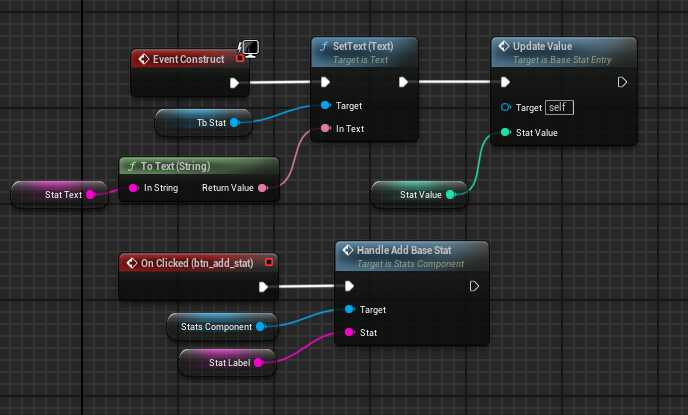Click the Return Value output pin
This screenshot has width=688, height=415.
coord(263,188)
